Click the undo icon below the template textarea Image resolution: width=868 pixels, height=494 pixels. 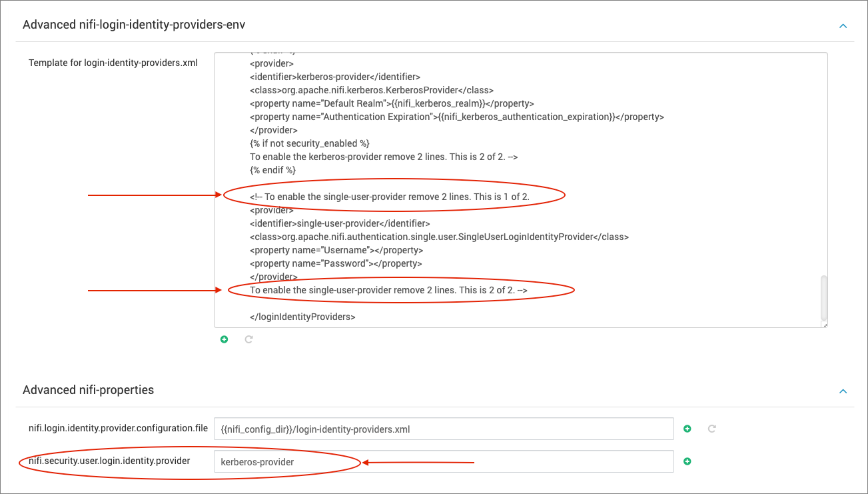coord(248,339)
